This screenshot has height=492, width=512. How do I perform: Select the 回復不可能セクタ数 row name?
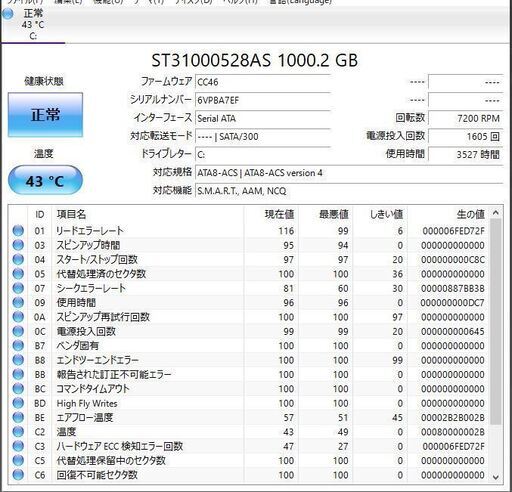(97, 475)
